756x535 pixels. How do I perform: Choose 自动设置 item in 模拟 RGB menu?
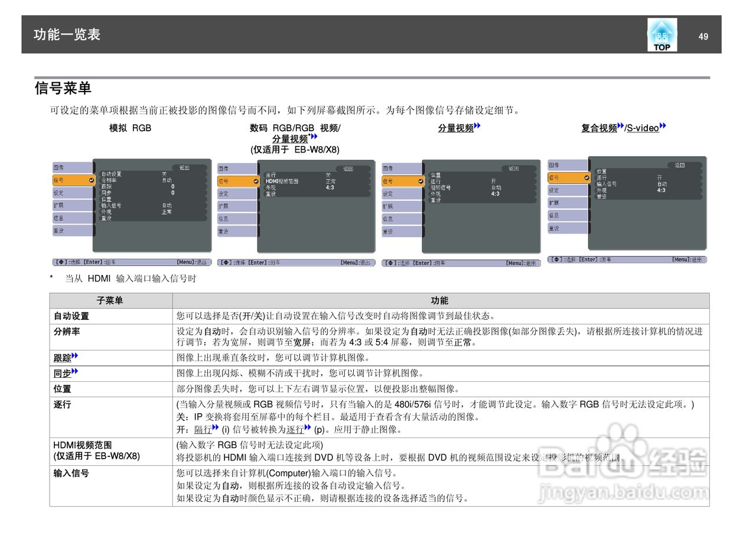coord(111,174)
